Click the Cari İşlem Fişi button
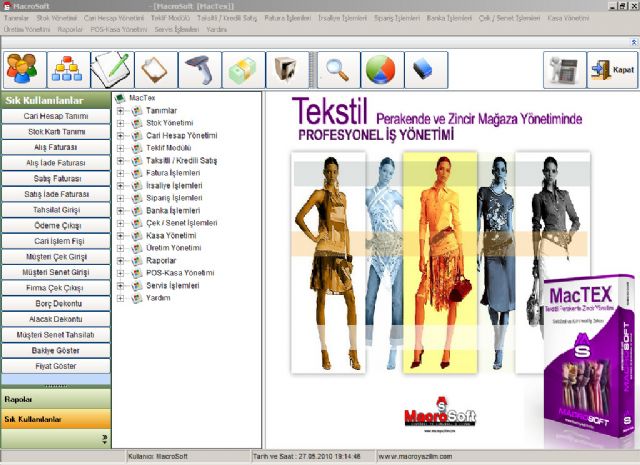 point(56,241)
